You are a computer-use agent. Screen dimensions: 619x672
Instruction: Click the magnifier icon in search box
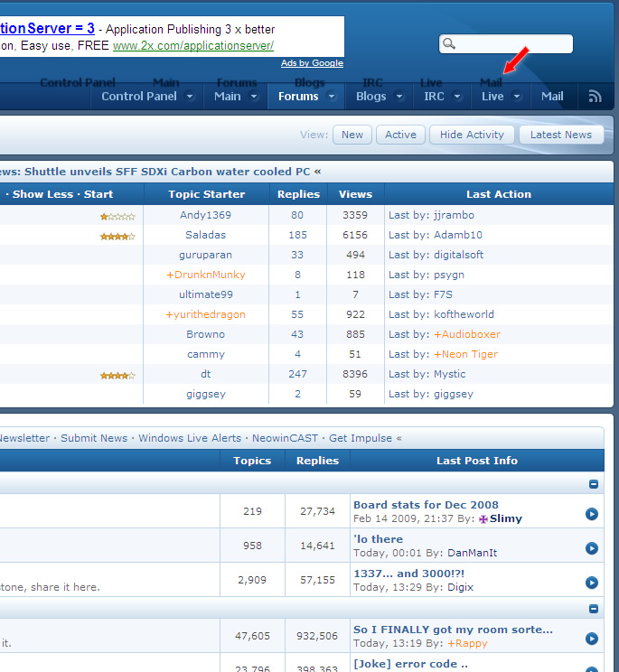[x=449, y=43]
